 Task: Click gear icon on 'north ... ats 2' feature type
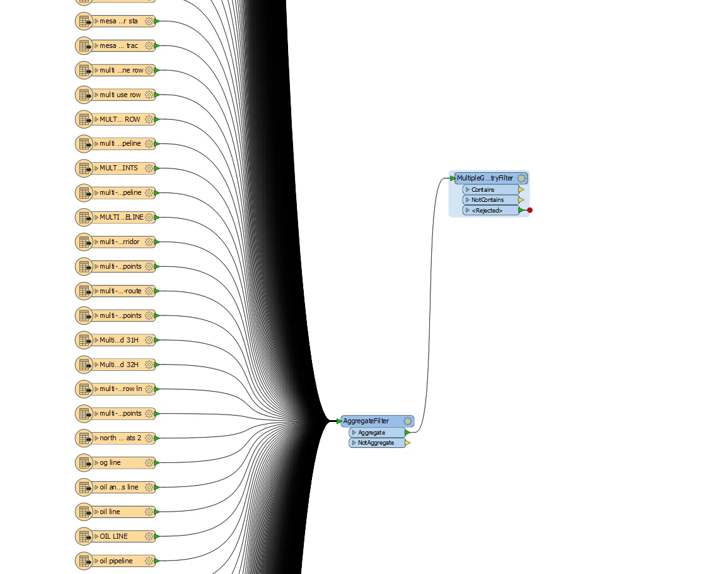click(149, 438)
